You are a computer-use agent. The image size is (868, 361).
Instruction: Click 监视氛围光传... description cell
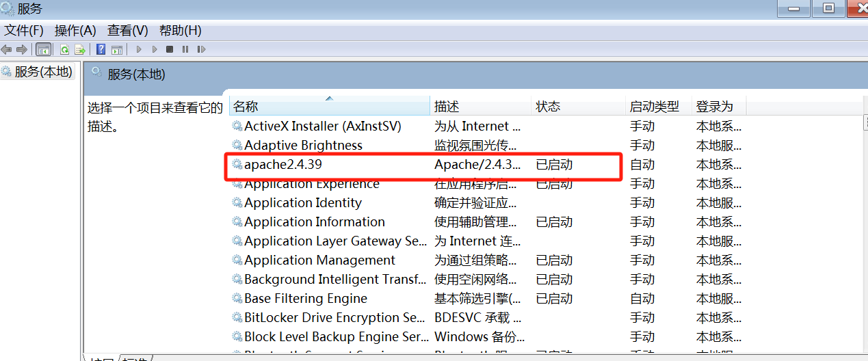point(475,145)
